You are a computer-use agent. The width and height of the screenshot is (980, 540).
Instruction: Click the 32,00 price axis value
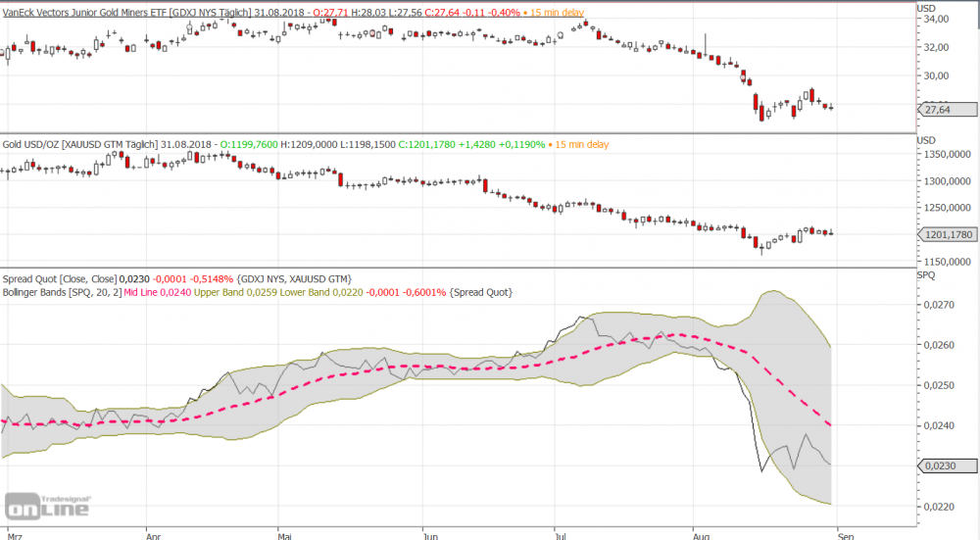point(936,47)
